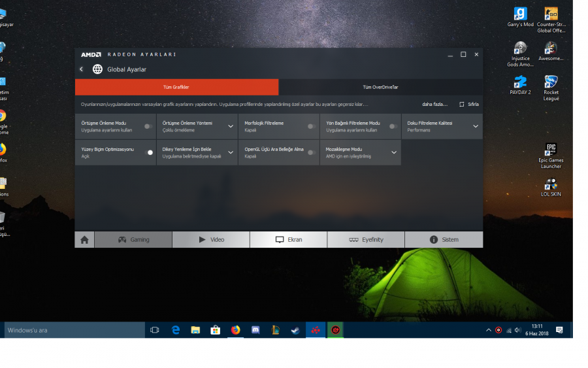Open Discord from the taskbar
588x368 pixels.
click(255, 330)
